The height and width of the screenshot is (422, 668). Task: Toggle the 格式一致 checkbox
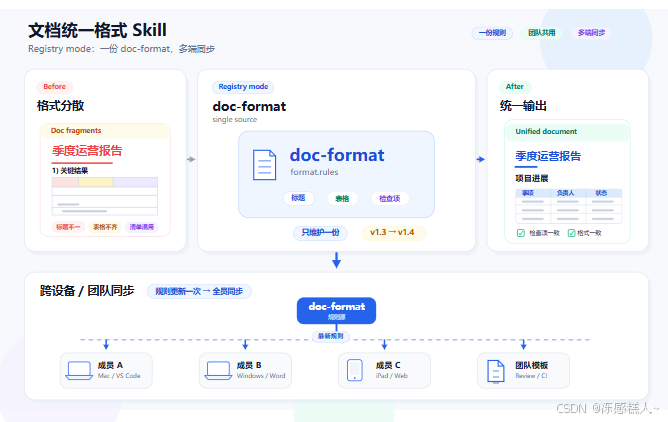pos(571,233)
